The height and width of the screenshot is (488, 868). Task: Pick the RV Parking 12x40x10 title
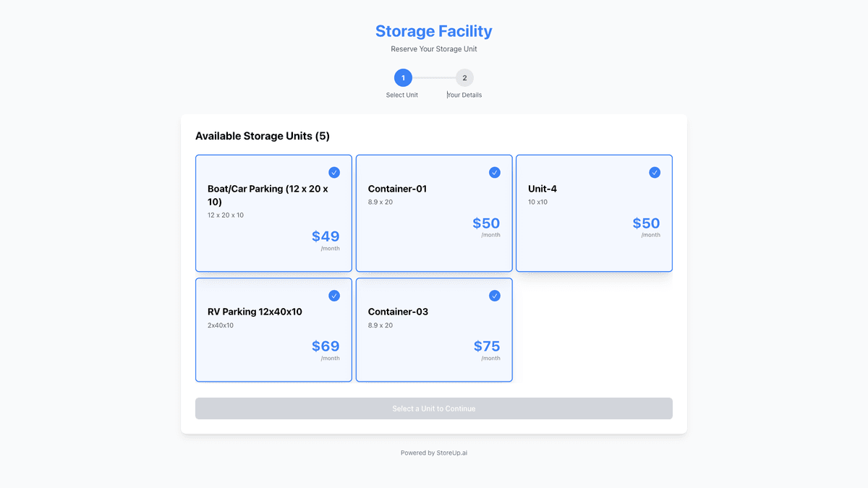255,312
